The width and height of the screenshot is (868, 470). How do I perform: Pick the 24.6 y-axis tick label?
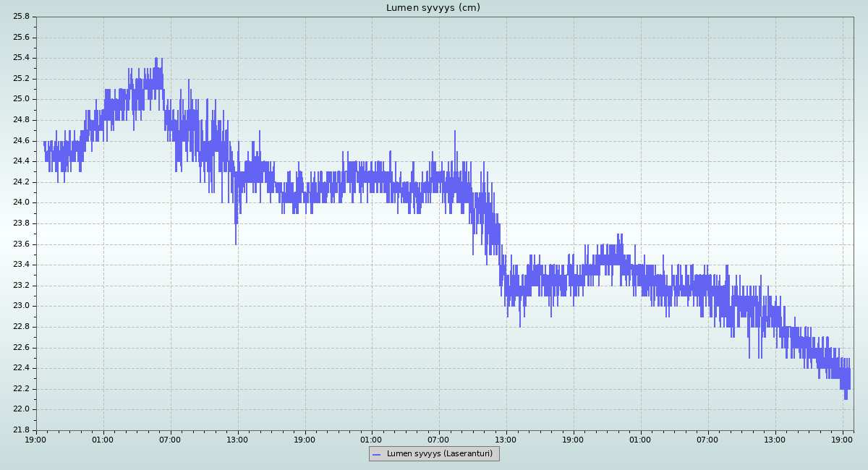21,141
